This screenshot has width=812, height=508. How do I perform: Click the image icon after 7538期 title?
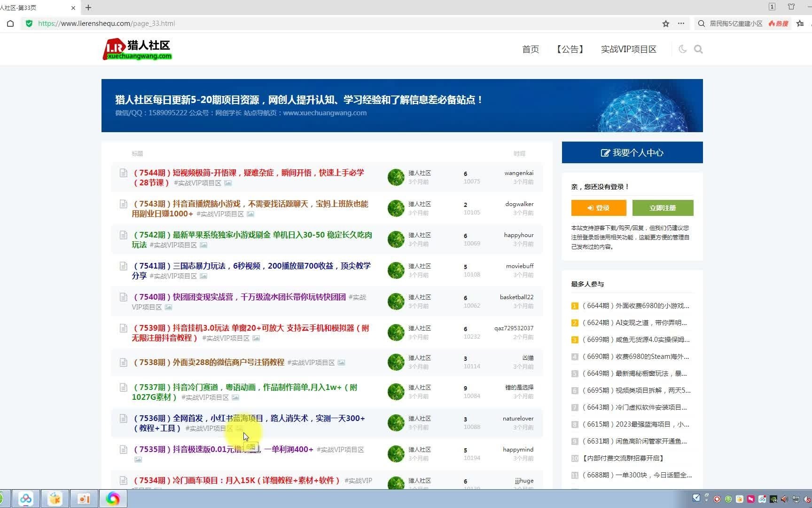point(342,363)
